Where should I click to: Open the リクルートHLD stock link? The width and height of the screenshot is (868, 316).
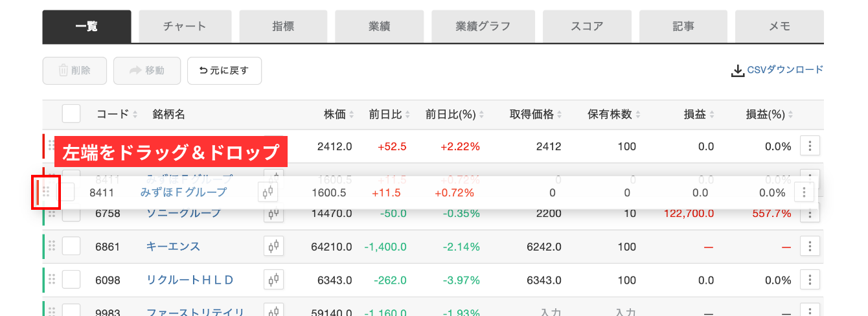click(x=190, y=280)
